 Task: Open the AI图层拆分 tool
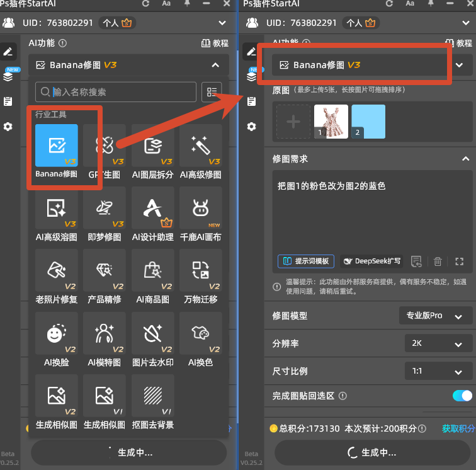153,146
